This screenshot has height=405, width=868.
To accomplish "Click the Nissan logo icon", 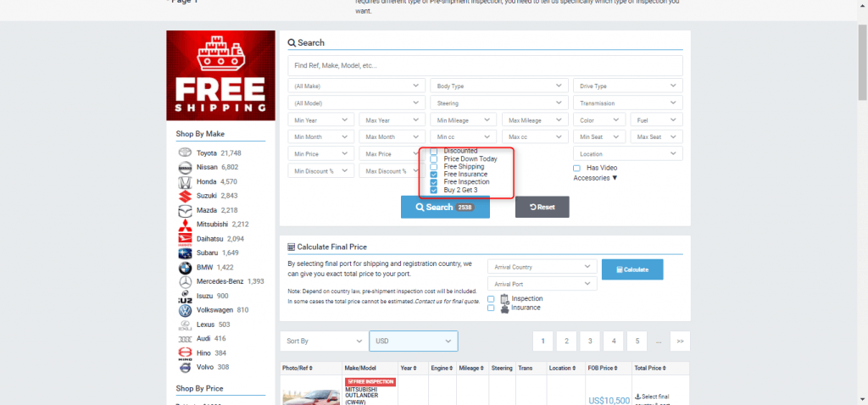I will click(x=184, y=167).
